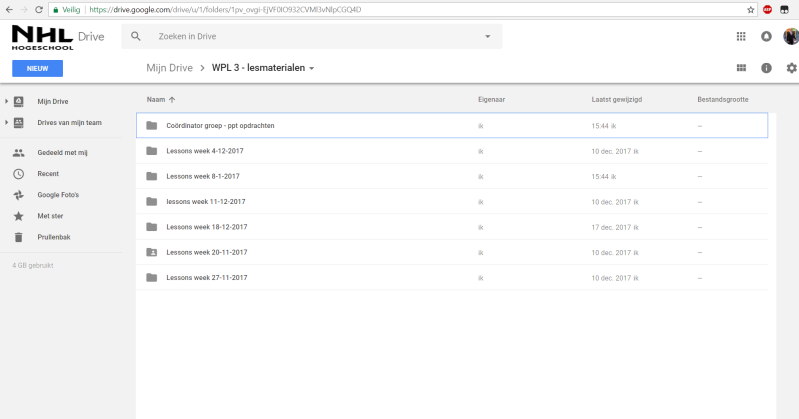Switch to grid view layout

(741, 68)
